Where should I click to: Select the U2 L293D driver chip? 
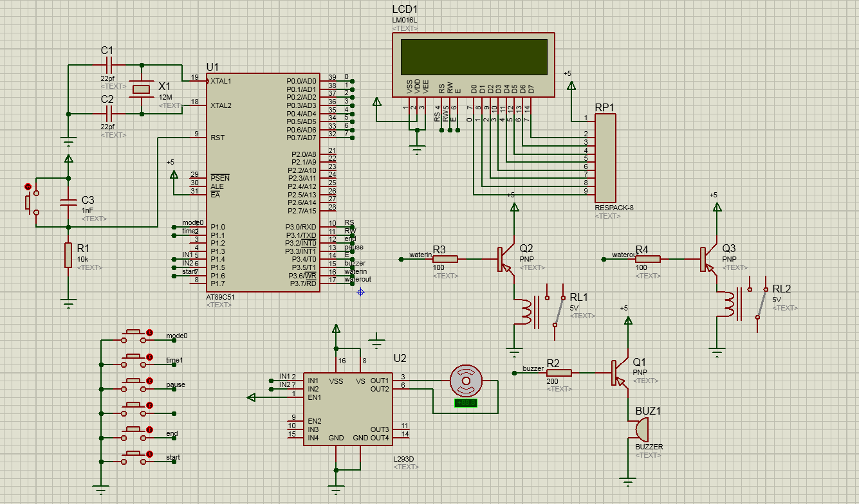pyautogui.click(x=347, y=410)
